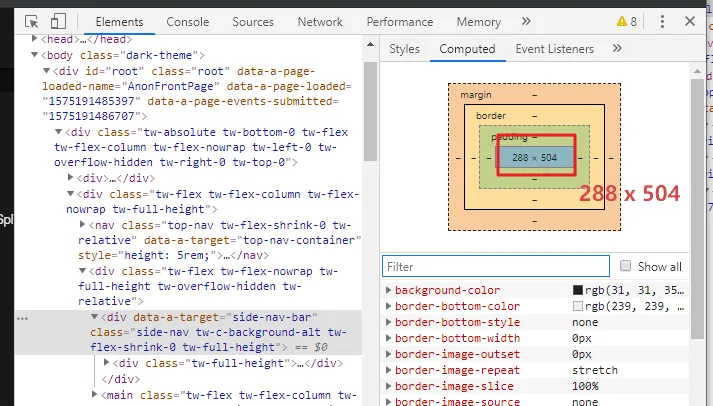Activate the element inspector picker icon
The image size is (713, 406).
(31, 21)
